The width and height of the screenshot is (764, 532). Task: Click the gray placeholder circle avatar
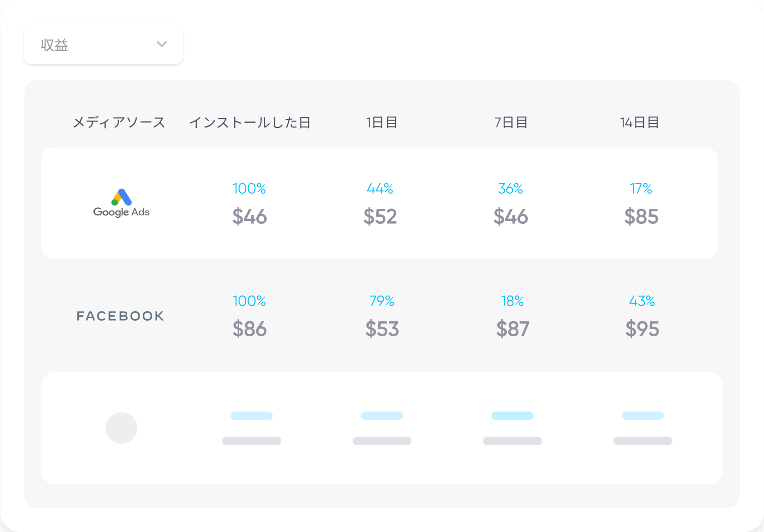tap(122, 428)
